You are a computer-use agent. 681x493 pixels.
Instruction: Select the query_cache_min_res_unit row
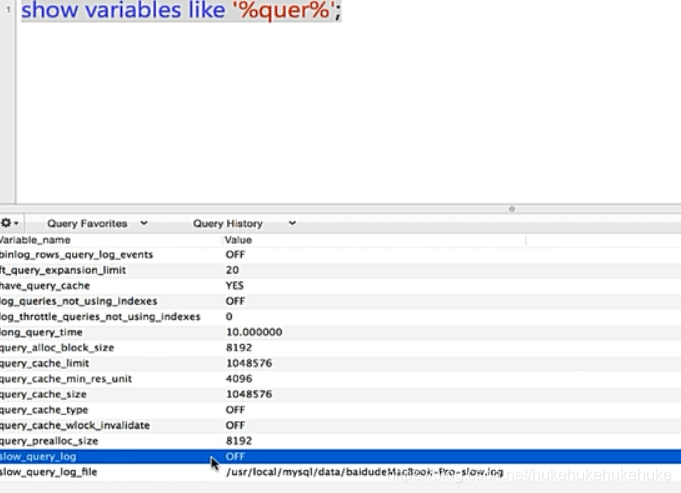point(340,379)
